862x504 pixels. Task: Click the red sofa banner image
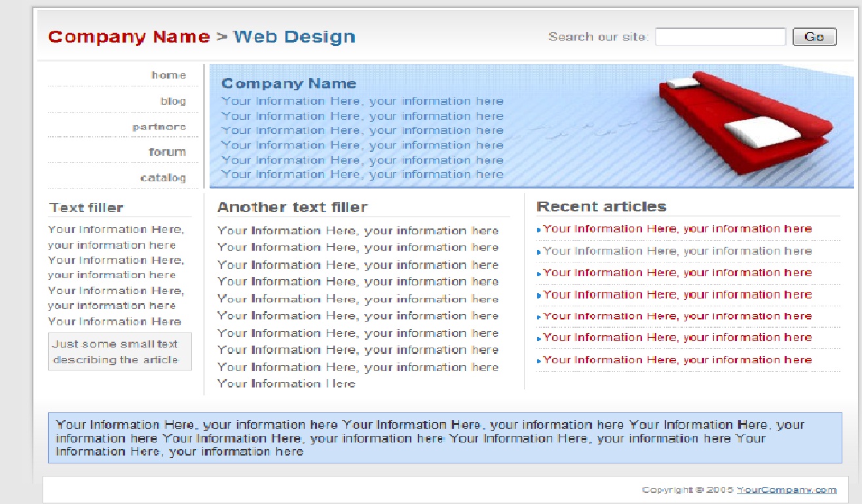pyautogui.click(x=745, y=122)
